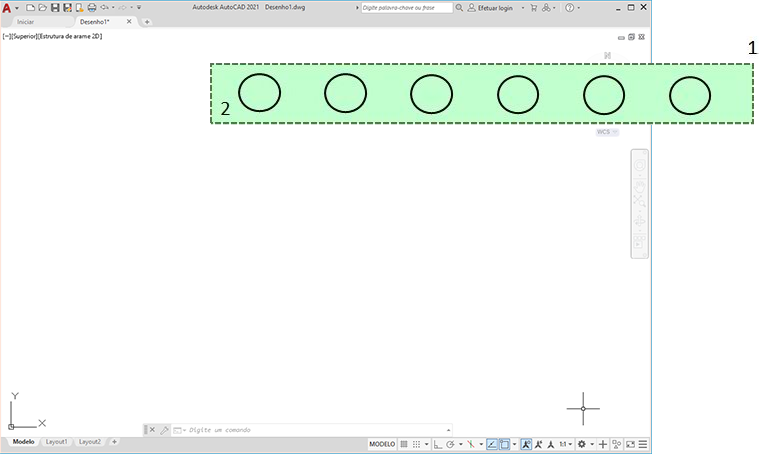Toggle Ortho mode
Screen dimensions: 759x454
[438, 444]
